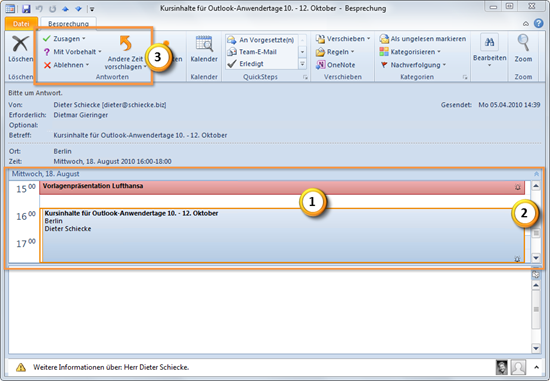Screen dimensions: 550x381
Task: Click Andere Zeit vorschlagen button
Action: (125, 53)
